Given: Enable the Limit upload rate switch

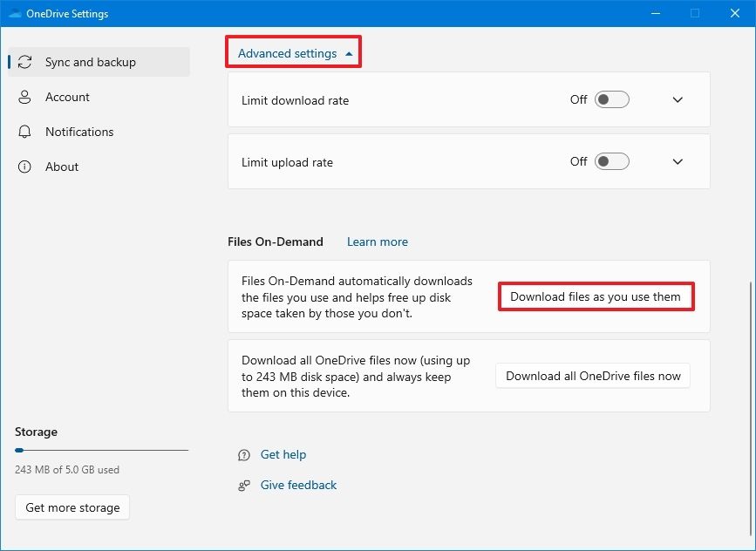Looking at the screenshot, I should 611,161.
